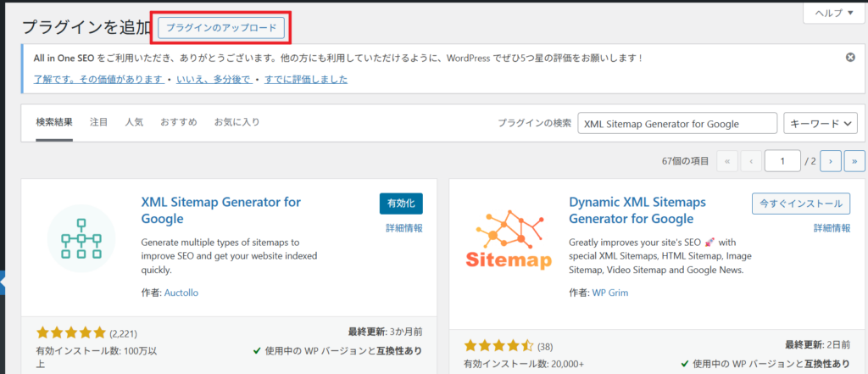Click 今すぐインストール for Dynamic XML Sitemaps
Screen dimensions: 868x374
(x=801, y=204)
